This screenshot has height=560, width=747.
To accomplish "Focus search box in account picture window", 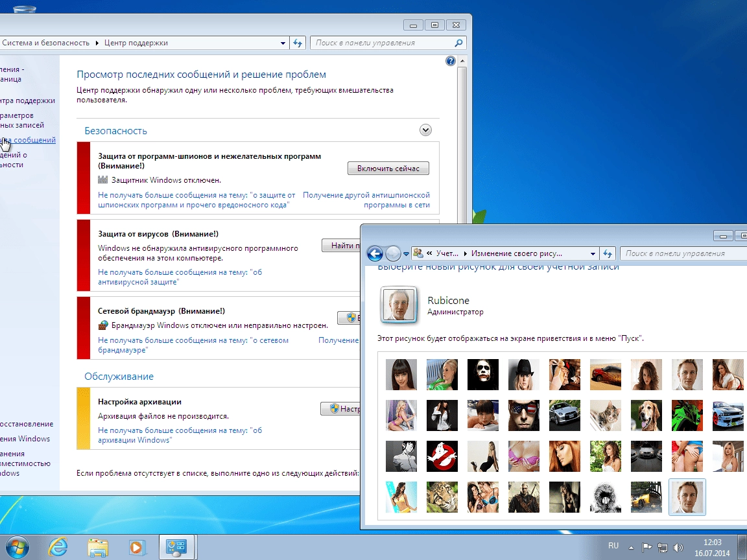I will (683, 254).
